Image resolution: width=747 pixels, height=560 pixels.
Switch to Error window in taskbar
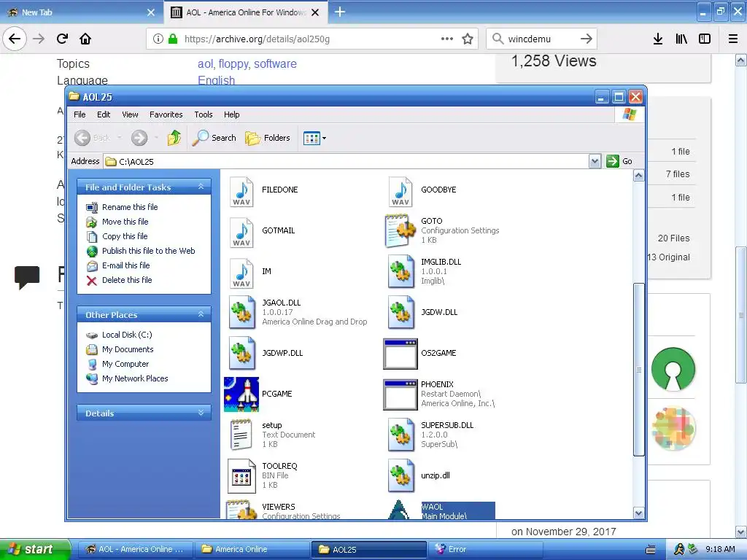point(485,550)
